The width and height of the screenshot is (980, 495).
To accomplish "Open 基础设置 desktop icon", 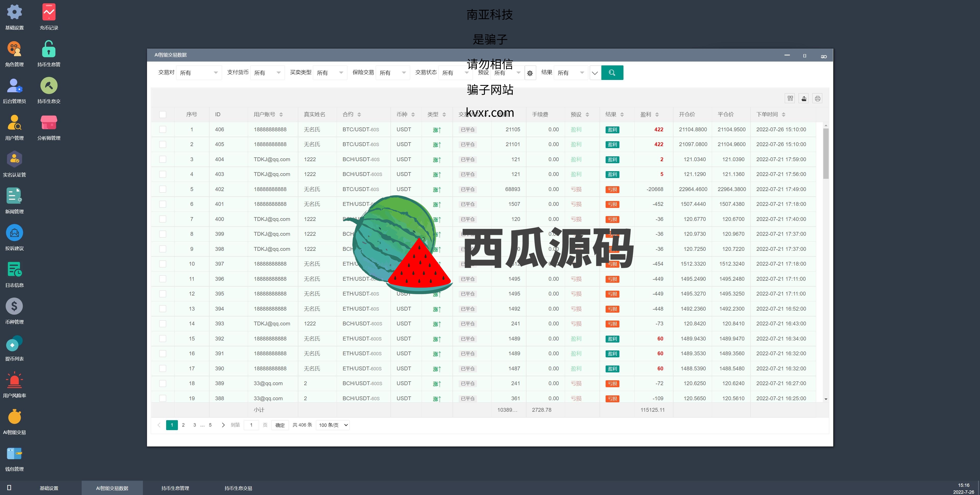I will (x=15, y=17).
